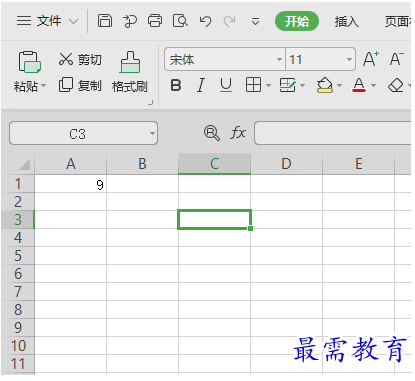This screenshot has width=415, height=381.
Task: Increase font size with A+ icon
Action: 371,59
